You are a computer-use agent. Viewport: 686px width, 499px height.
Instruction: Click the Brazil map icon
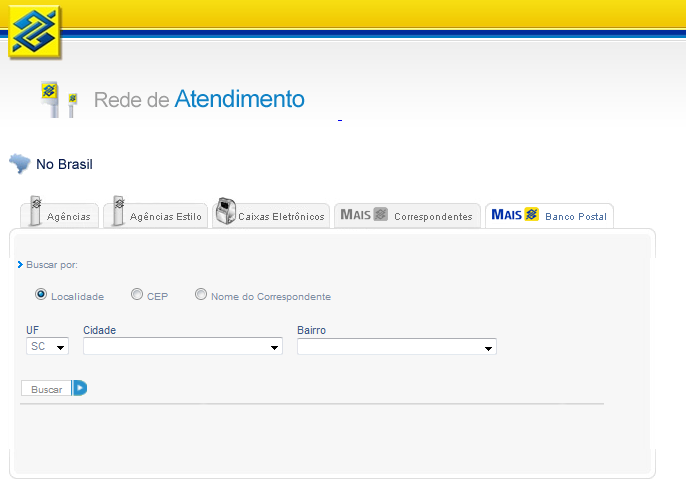coord(20,163)
